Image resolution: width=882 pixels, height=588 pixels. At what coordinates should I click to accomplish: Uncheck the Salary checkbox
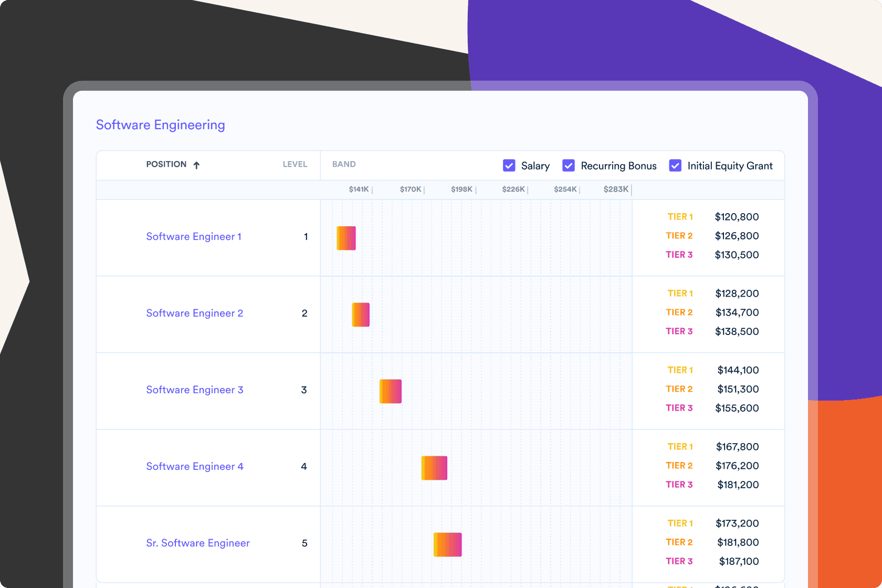(x=509, y=166)
